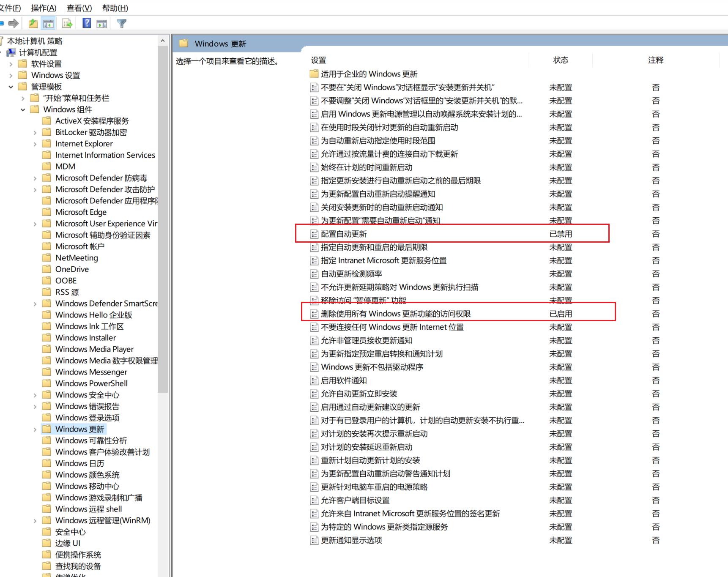Open the 查看(V) menu
This screenshot has width=728, height=577.
[x=79, y=8]
